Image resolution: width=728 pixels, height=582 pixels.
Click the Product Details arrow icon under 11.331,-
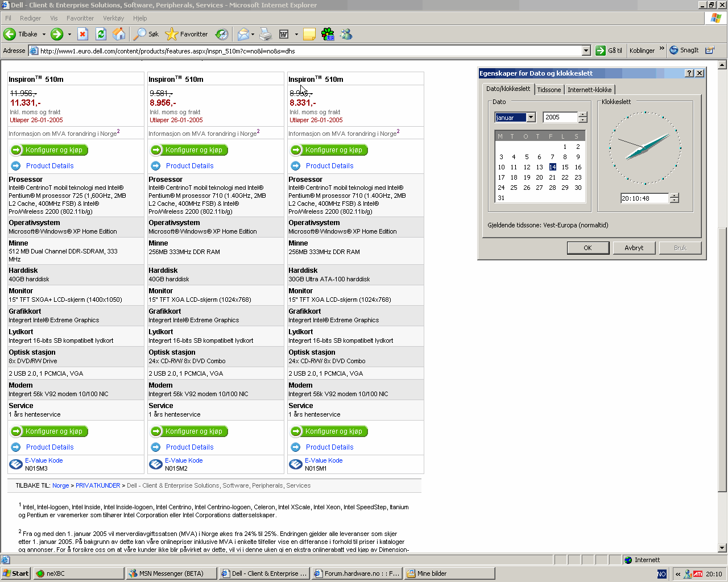click(x=16, y=166)
